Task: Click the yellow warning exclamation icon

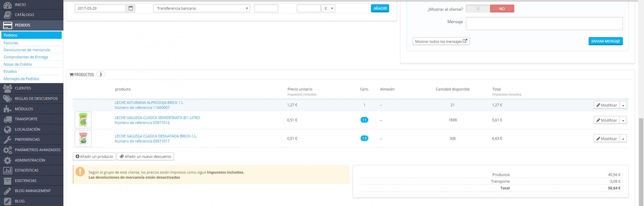Action: click(x=80, y=172)
